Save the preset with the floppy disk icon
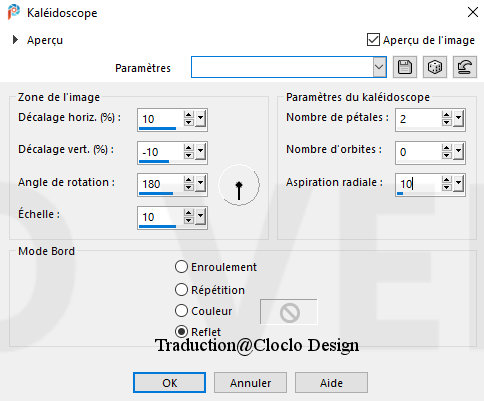This screenshot has width=484, height=401. 405,67
